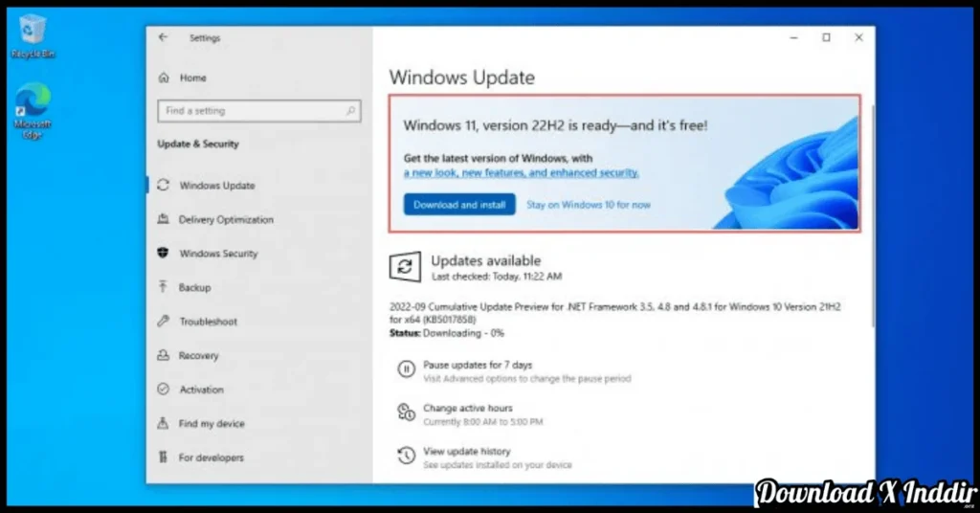Screen dimensions: 980x513
Task: Open the Backup section
Action: click(194, 287)
